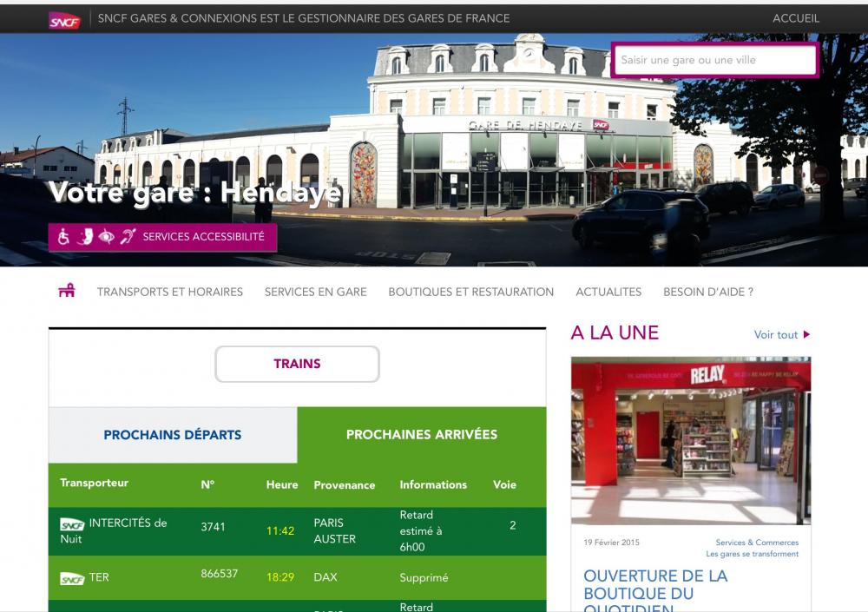Click DAX origin cell

pos(325,577)
